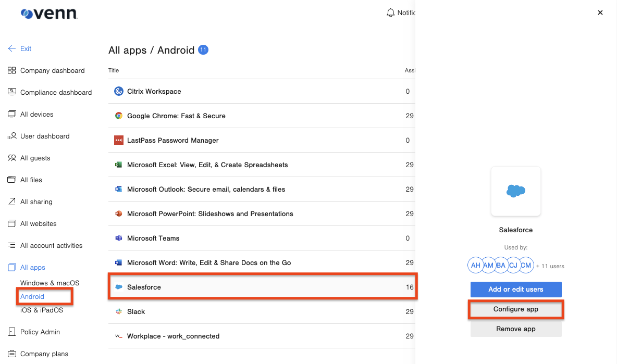The width and height of the screenshot is (617, 364).
Task: Click the Venn logo
Action: pos(49,14)
